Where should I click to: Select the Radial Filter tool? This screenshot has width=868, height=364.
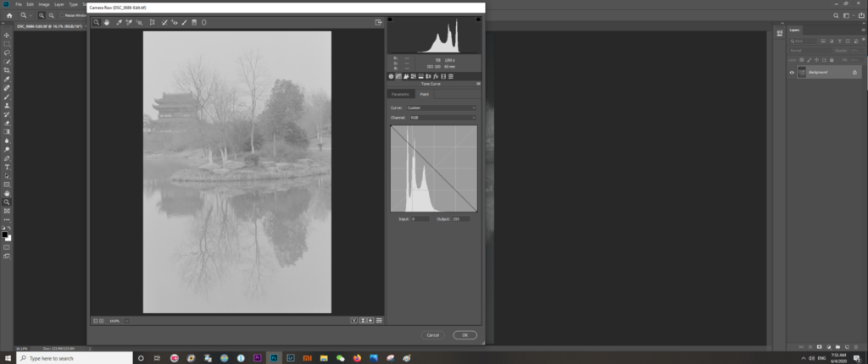tap(203, 22)
